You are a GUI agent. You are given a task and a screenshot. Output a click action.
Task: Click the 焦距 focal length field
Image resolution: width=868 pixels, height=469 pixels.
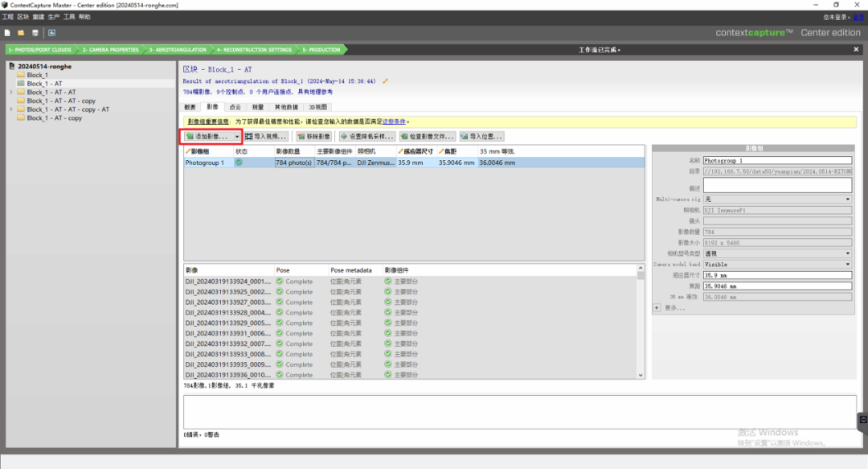tap(777, 286)
